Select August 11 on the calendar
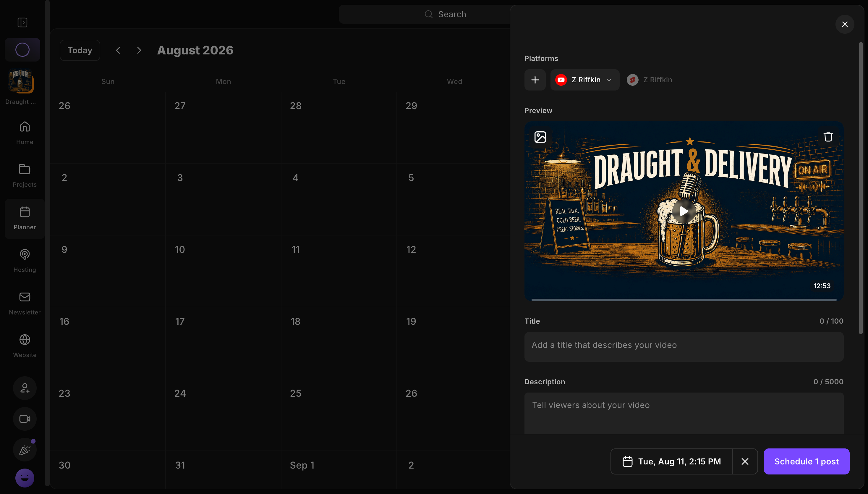Viewport: 868px width, 494px height. click(x=339, y=271)
